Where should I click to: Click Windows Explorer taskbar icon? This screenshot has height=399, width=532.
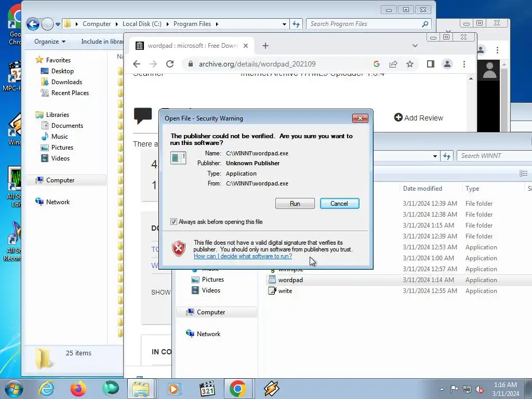point(141,389)
